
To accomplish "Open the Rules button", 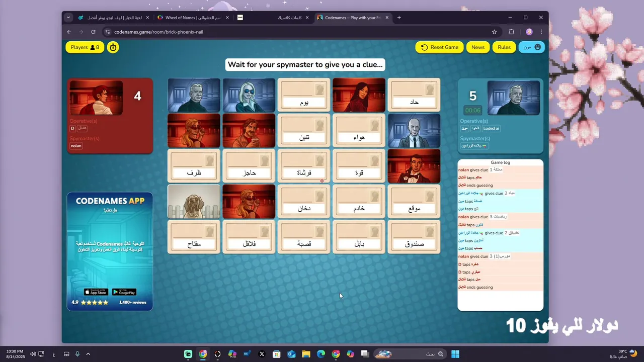I will (504, 47).
